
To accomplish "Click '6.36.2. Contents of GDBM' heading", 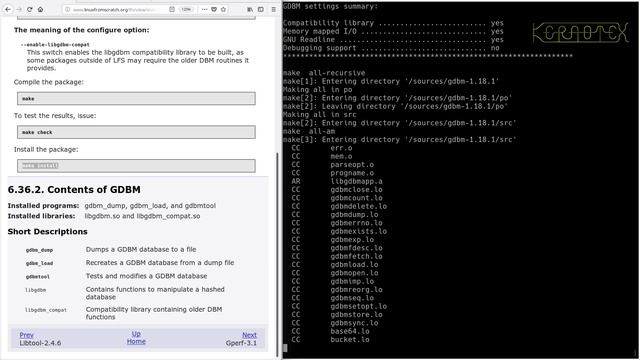I will [x=74, y=189].
